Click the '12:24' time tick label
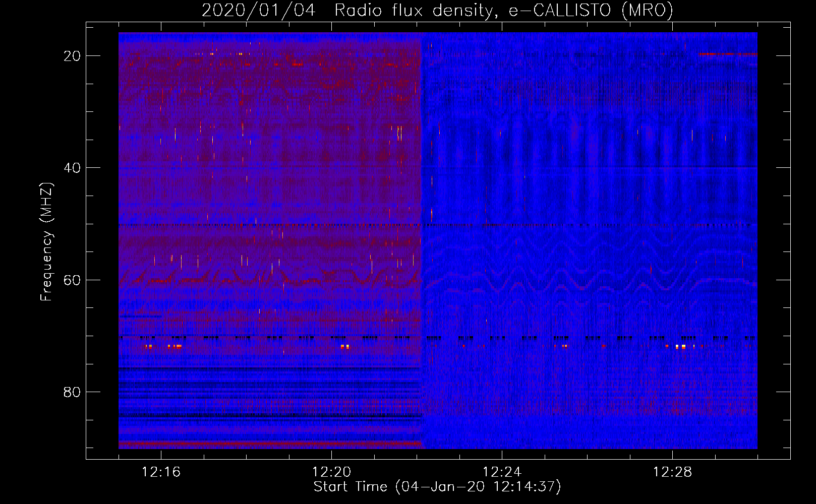816x504 pixels. point(502,472)
